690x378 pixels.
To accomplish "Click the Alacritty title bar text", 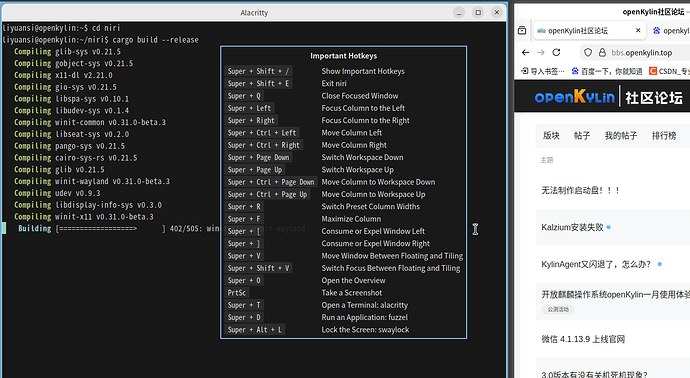I will tap(254, 13).
